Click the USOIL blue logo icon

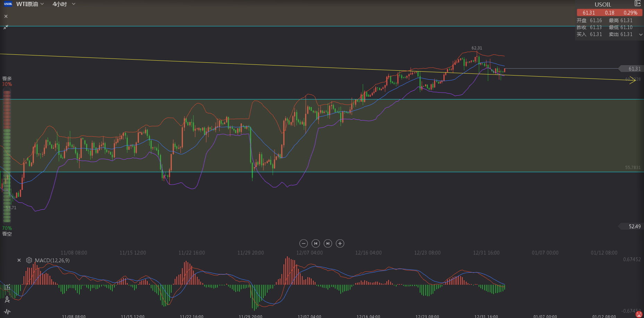click(8, 4)
